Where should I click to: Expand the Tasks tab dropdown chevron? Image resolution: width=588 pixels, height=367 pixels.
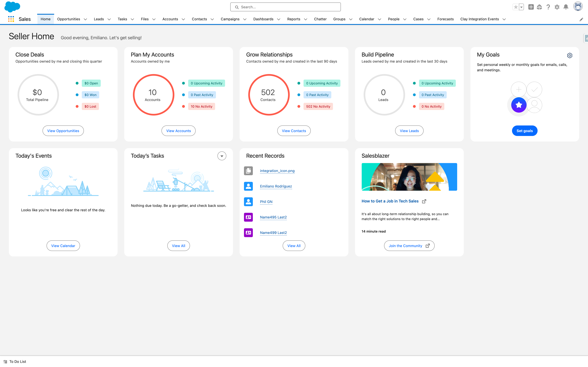[132, 19]
